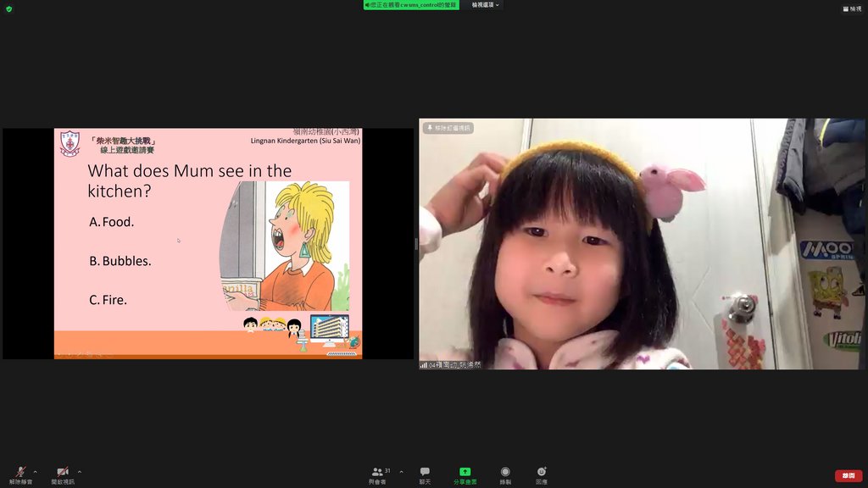The width and height of the screenshot is (868, 488).
Task: Click the divider handle between screen and video
Action: point(416,243)
